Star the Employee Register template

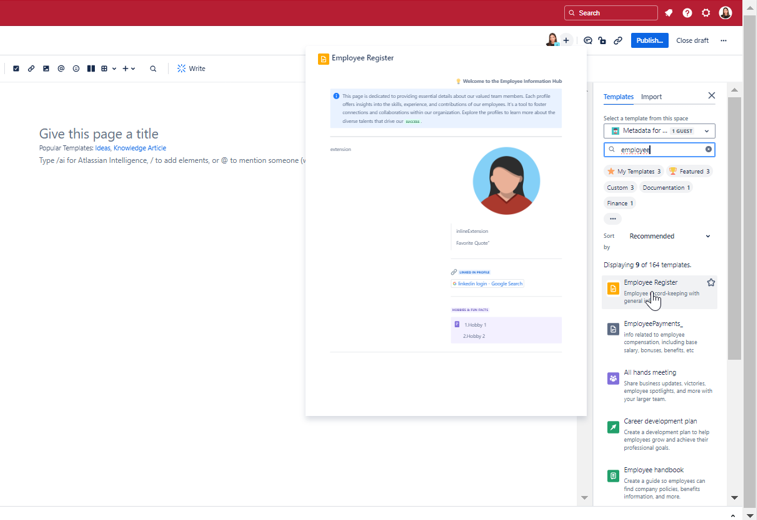click(711, 283)
